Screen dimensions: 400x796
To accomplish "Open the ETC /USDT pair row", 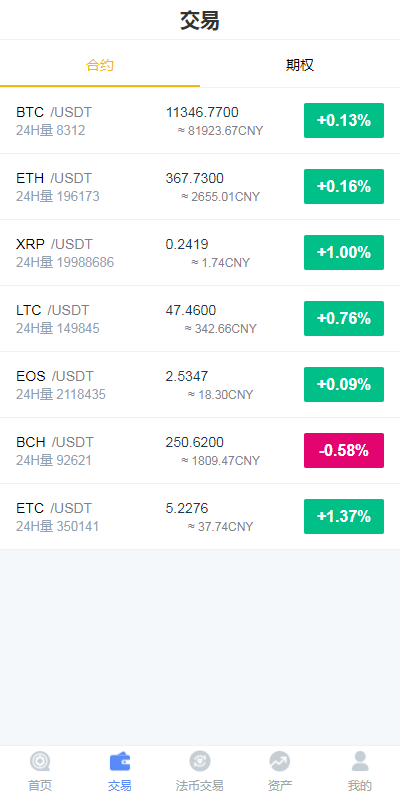I will point(200,516).
